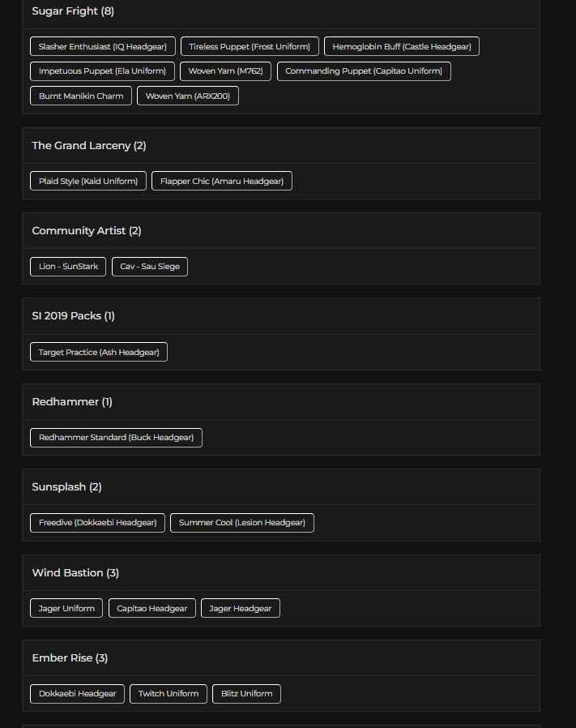
Task: Click Plaid Style (Kaid Uniform) tag
Action: [88, 181]
